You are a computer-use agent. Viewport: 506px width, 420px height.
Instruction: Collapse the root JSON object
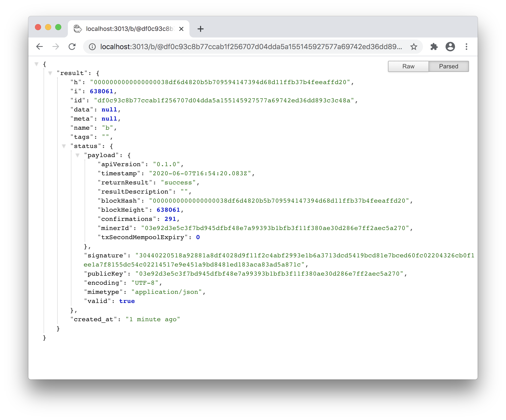pyautogui.click(x=36, y=64)
